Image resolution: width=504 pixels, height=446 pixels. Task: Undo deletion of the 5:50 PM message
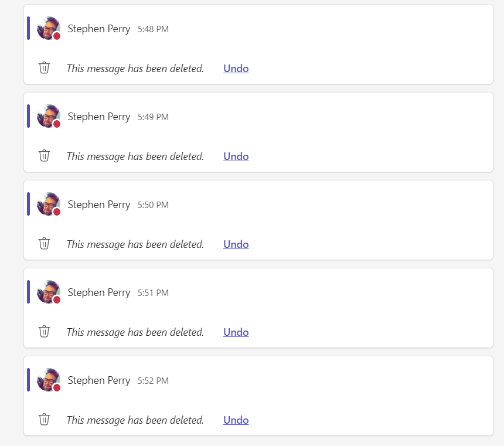click(x=236, y=244)
